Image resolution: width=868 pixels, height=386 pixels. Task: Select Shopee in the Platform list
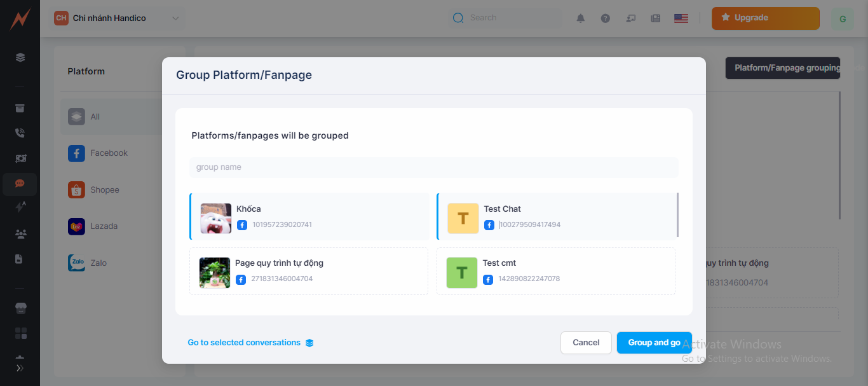point(104,190)
